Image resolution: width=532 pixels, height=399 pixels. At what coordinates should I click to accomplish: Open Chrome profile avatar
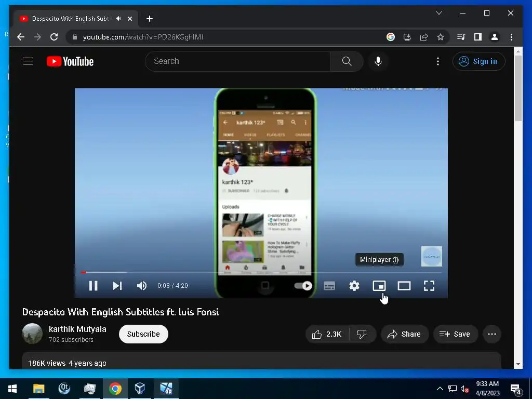tap(495, 37)
